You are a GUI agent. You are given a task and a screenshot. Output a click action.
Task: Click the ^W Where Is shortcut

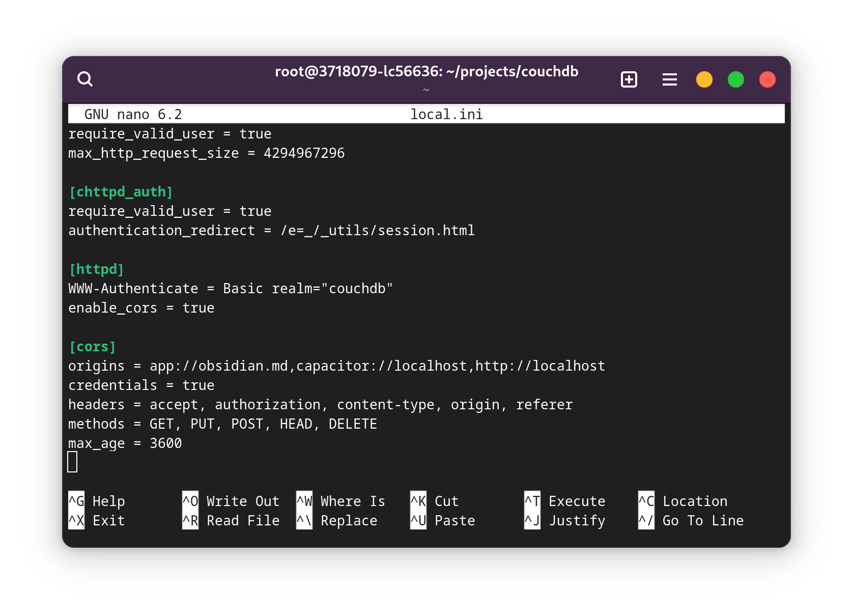[x=341, y=501]
